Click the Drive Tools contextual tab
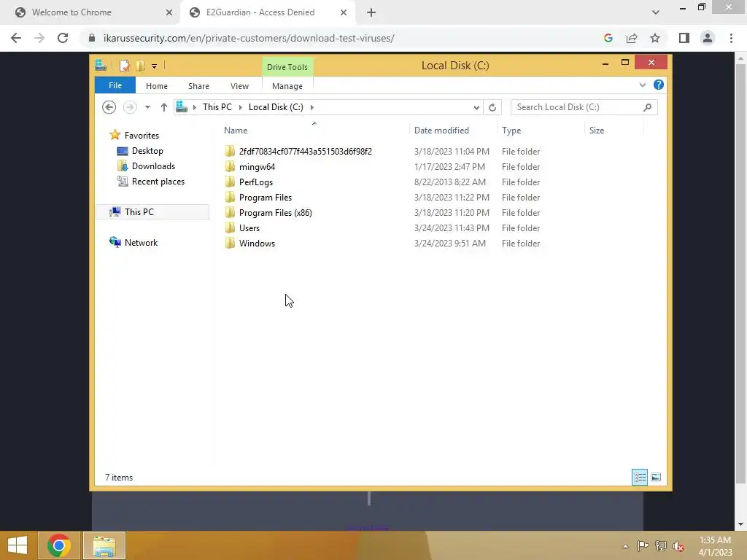747x560 pixels. tap(287, 67)
